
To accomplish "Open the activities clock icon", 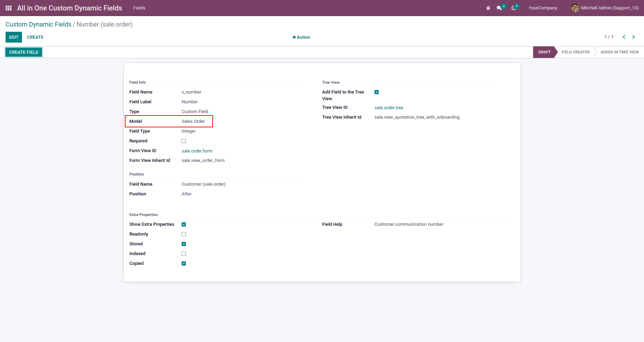I will pos(514,8).
